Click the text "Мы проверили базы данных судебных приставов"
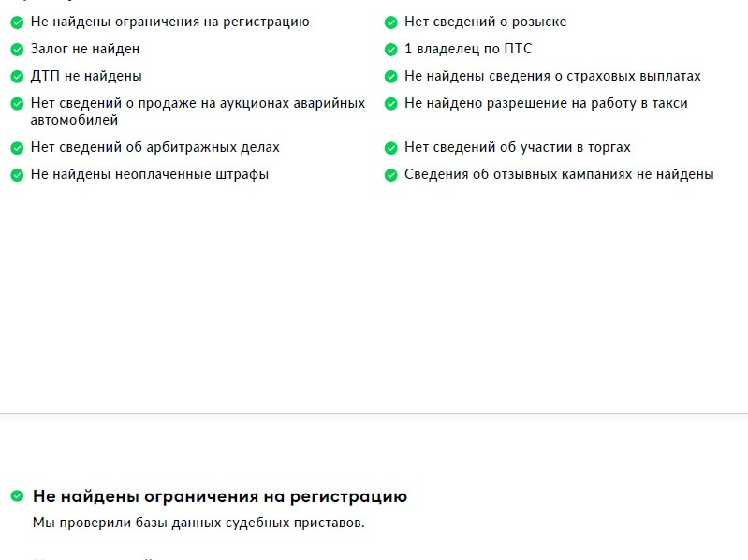Viewport: 748px width, 560px height. pos(198,523)
